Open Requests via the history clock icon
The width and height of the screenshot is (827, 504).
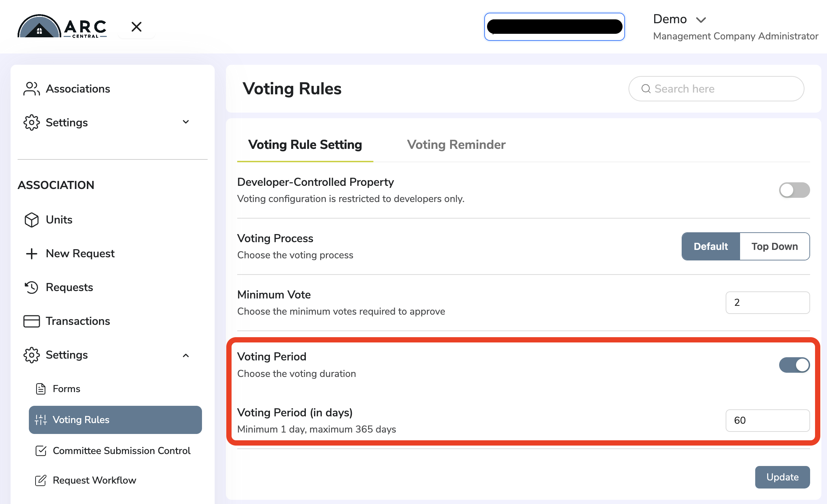coord(32,287)
